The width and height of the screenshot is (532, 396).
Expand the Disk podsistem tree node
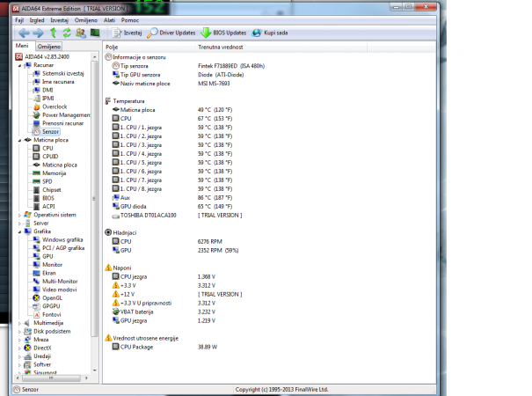pos(19,332)
